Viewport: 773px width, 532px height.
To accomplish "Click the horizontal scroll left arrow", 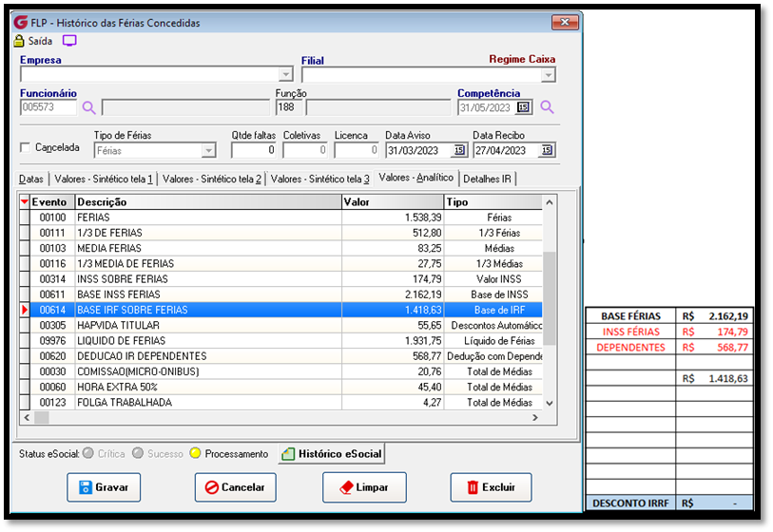I will (28, 418).
